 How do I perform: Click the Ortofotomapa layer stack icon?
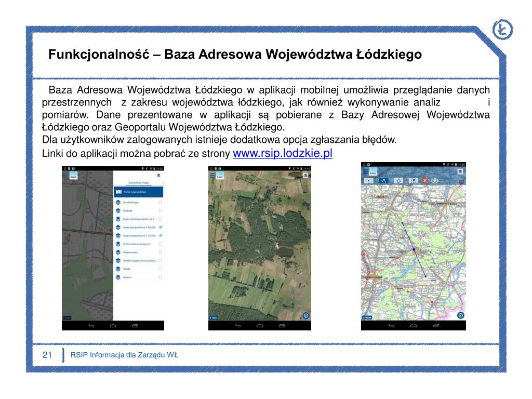pyautogui.click(x=118, y=202)
